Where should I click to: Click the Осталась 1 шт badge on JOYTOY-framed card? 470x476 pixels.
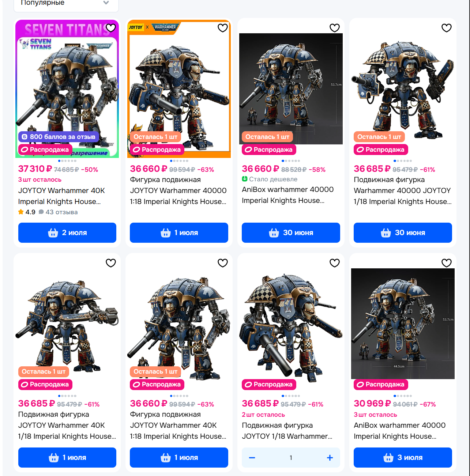pos(155,137)
